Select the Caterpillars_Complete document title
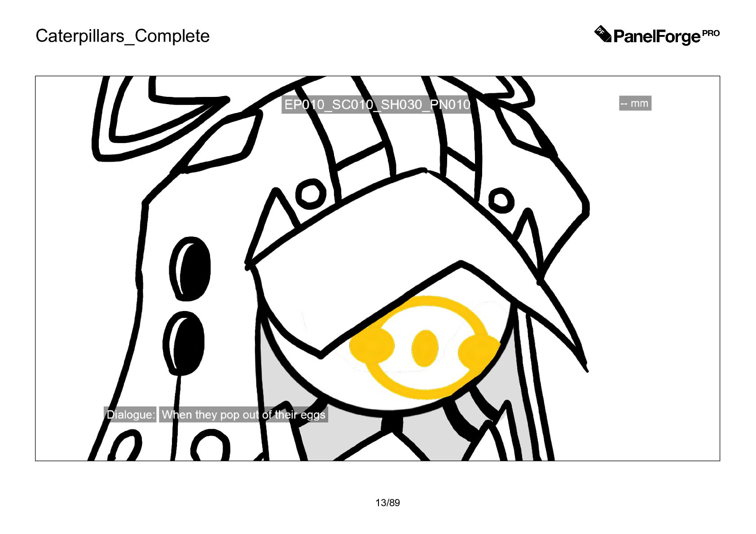 pos(123,36)
